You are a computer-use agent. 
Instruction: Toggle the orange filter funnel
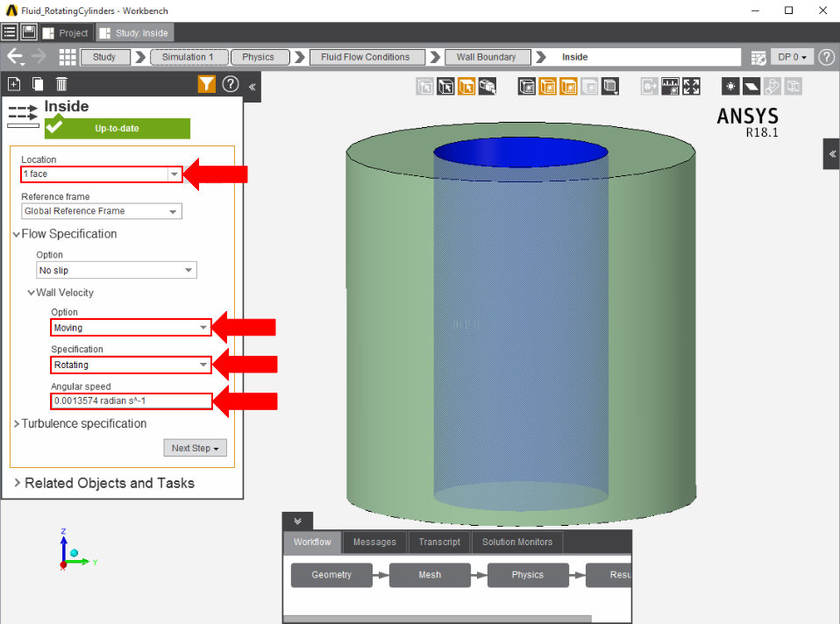click(206, 84)
